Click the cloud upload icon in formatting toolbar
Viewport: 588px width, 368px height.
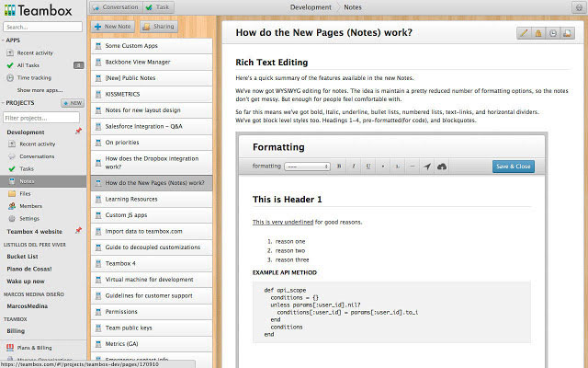[442, 167]
